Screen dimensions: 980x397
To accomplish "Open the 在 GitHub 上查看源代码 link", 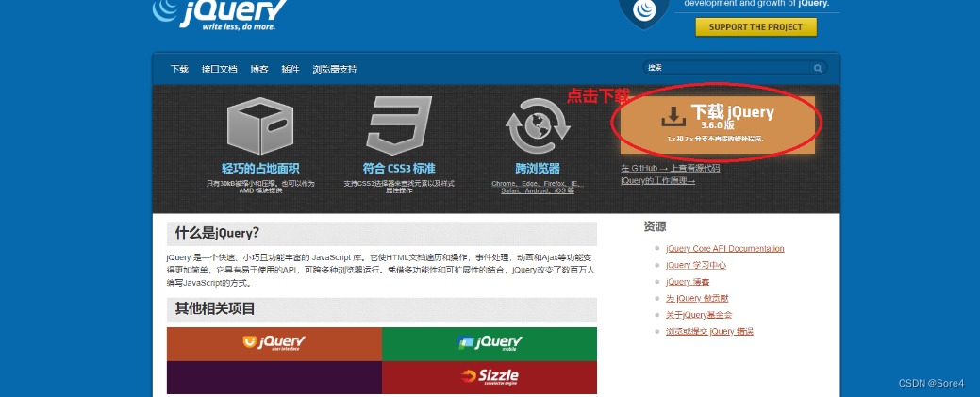I will [670, 168].
